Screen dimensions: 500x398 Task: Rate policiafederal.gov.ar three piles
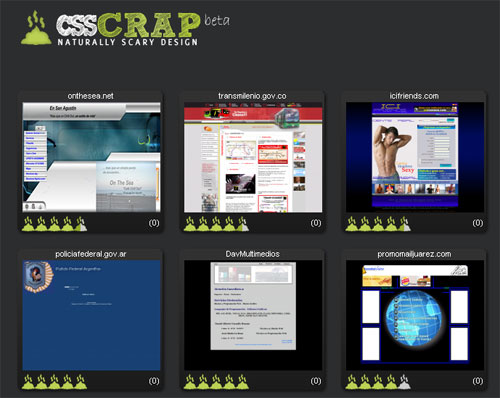54,382
